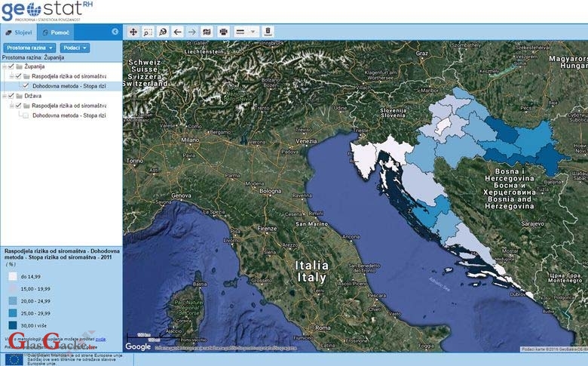588x366 pixels.
Task: Uncheck the Županija layer checkbox
Action: click(9, 66)
